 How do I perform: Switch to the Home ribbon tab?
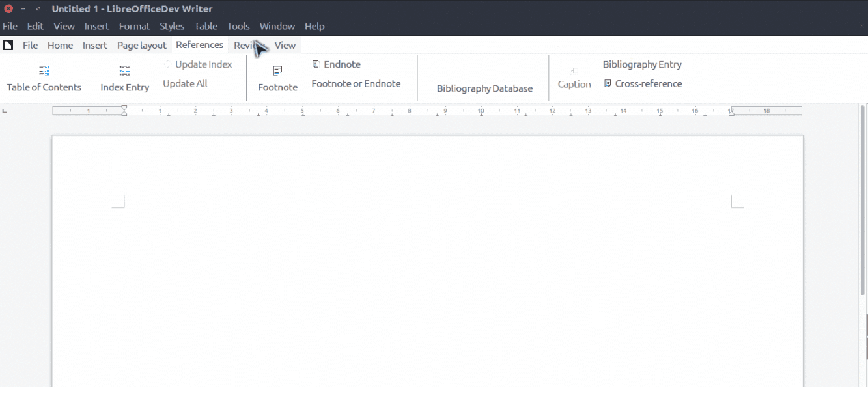point(60,45)
